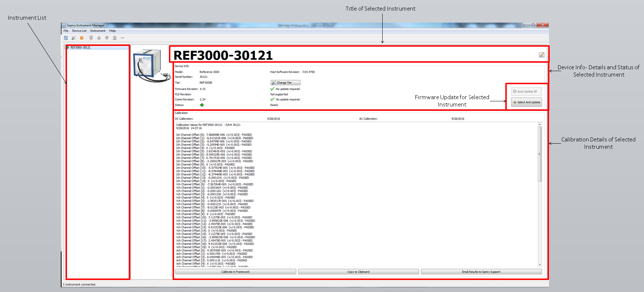The width and height of the screenshot is (644, 292).
Task: Click the pencil edit-name icon beside the title
Action: click(542, 55)
